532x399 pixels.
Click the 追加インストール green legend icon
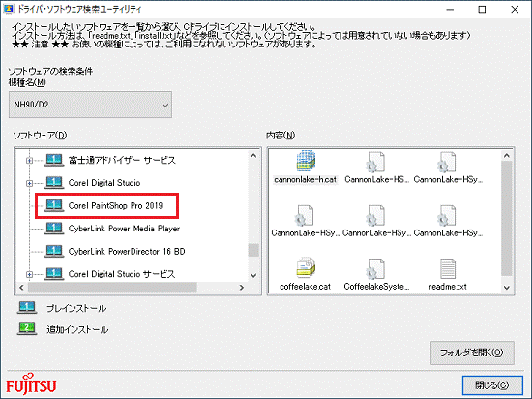[27, 328]
